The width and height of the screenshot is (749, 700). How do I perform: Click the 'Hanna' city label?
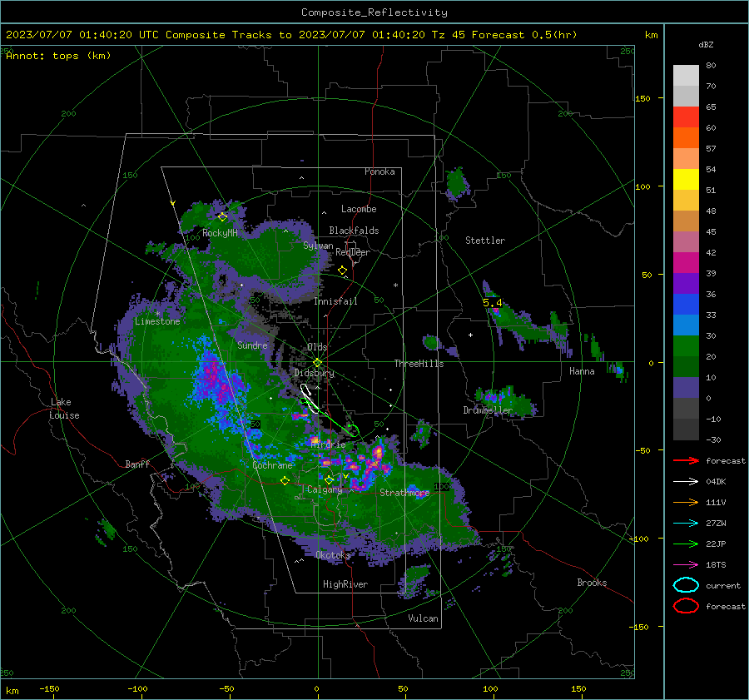pyautogui.click(x=582, y=371)
